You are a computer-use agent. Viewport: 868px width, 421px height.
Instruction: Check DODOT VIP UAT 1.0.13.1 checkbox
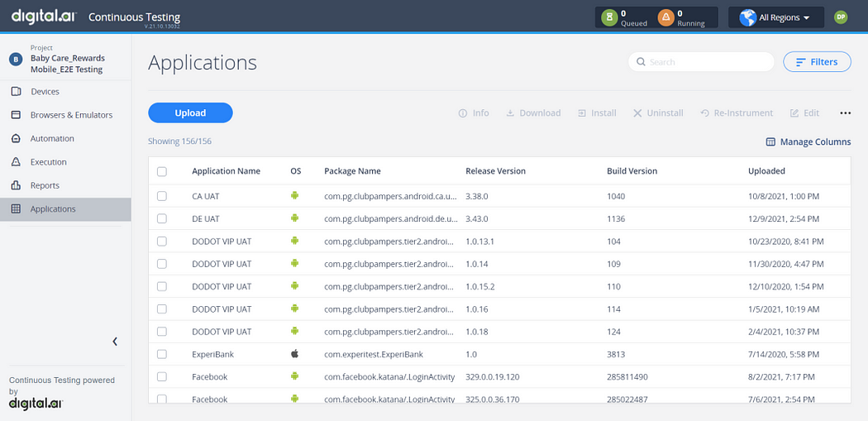click(x=162, y=242)
